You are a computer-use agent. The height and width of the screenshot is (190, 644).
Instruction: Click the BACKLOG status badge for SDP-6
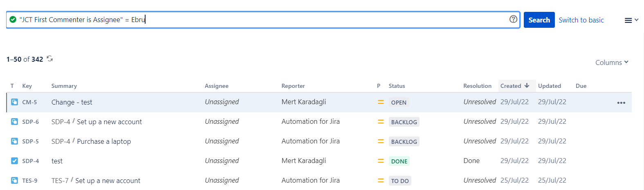404,122
